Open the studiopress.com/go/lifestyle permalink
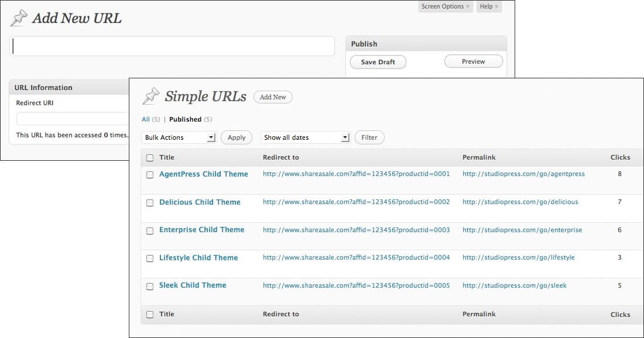 click(x=518, y=257)
